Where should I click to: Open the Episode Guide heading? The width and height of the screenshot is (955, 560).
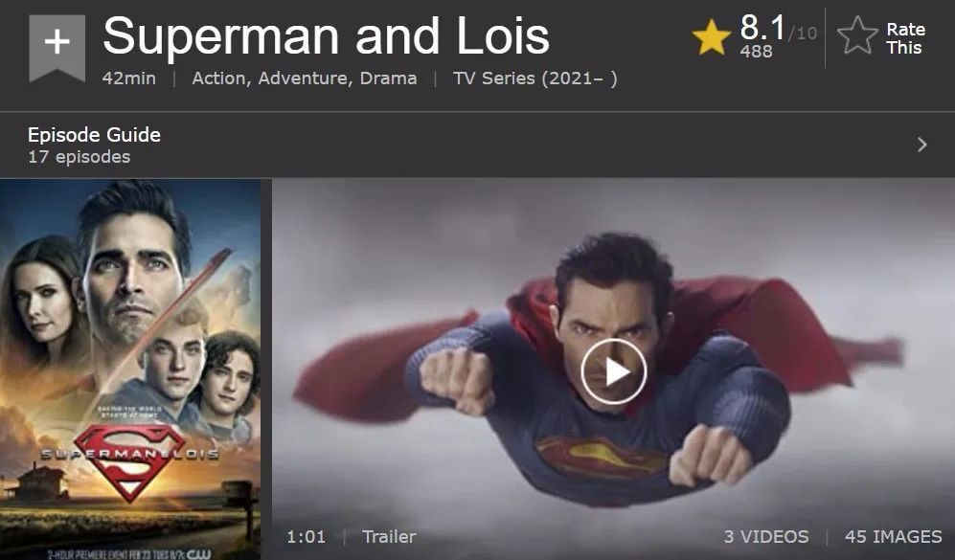(x=95, y=135)
